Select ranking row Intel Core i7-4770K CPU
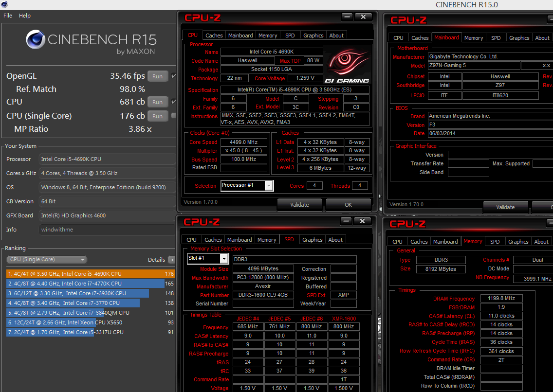This screenshot has height=392, width=553. click(x=91, y=283)
